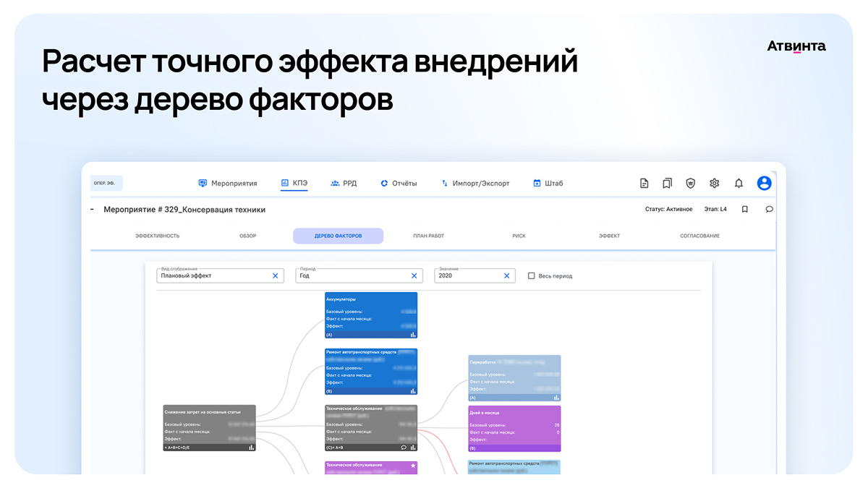Select the Дней в месяце factor card
Screen dimensions: 868x488
coord(514,429)
